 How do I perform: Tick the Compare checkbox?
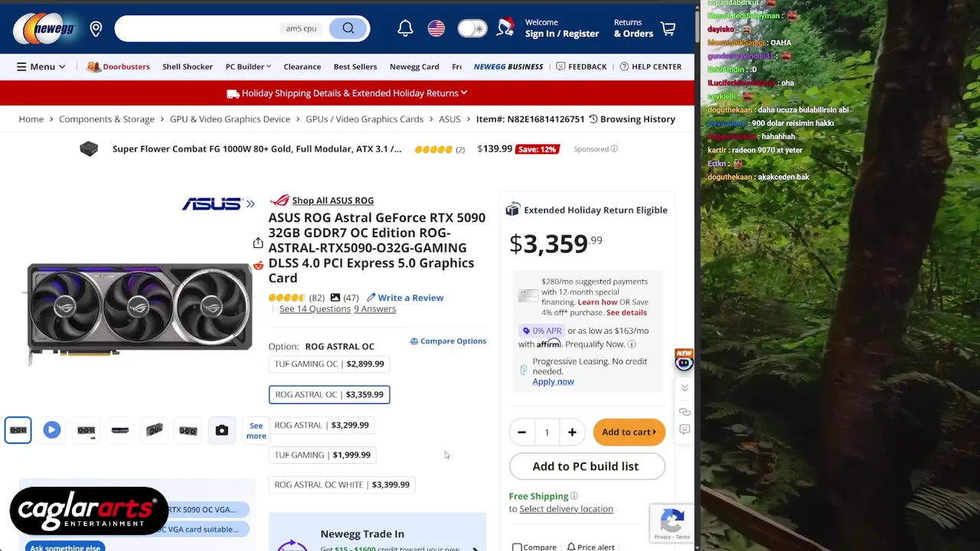click(517, 547)
